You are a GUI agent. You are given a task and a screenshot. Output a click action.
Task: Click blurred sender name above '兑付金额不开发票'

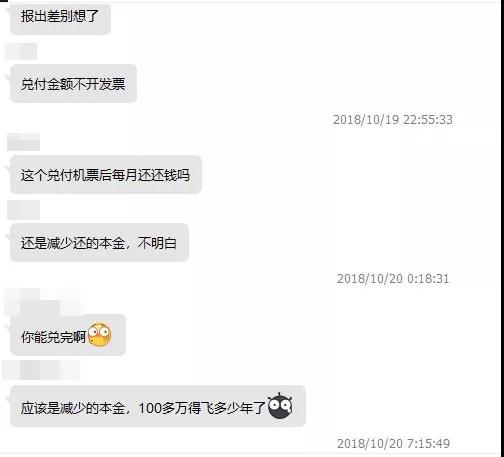21,52
